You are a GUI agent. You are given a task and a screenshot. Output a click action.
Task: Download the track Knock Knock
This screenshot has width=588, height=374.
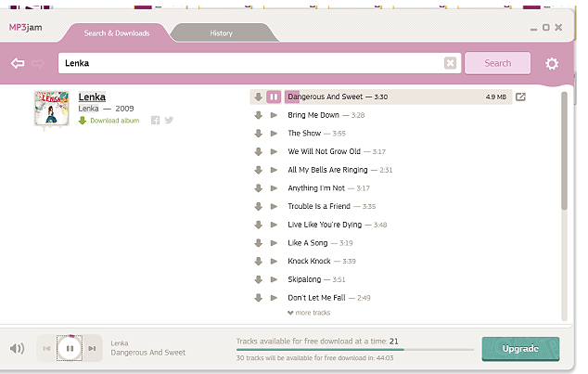click(x=259, y=261)
